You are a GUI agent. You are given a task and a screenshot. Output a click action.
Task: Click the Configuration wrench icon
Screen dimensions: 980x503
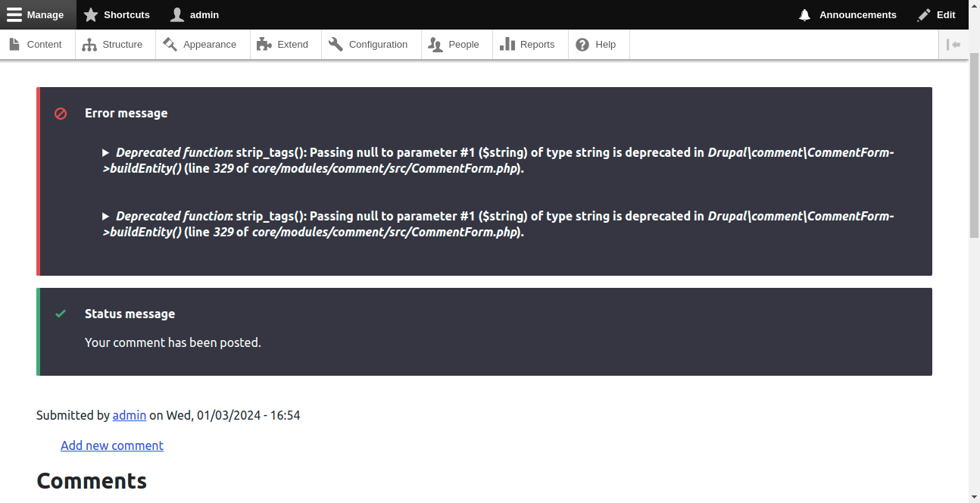(x=336, y=44)
